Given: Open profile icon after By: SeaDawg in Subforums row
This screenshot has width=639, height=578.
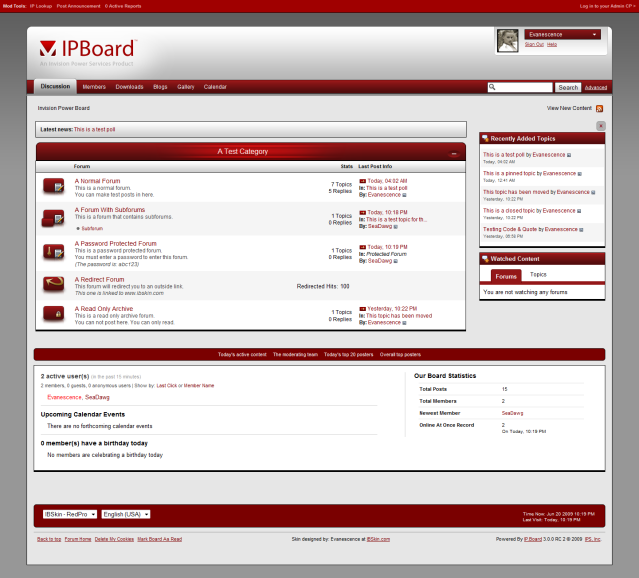Looking at the screenshot, I should point(395,227).
